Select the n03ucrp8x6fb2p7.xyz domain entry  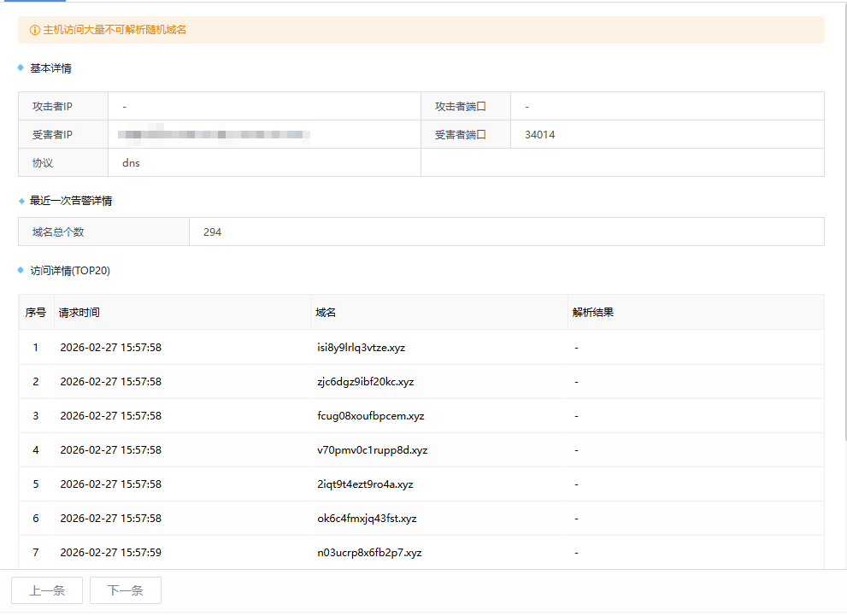pos(369,553)
